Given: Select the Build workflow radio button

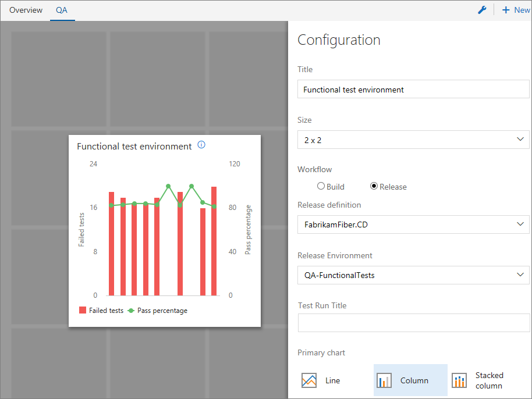Looking at the screenshot, I should [x=321, y=186].
